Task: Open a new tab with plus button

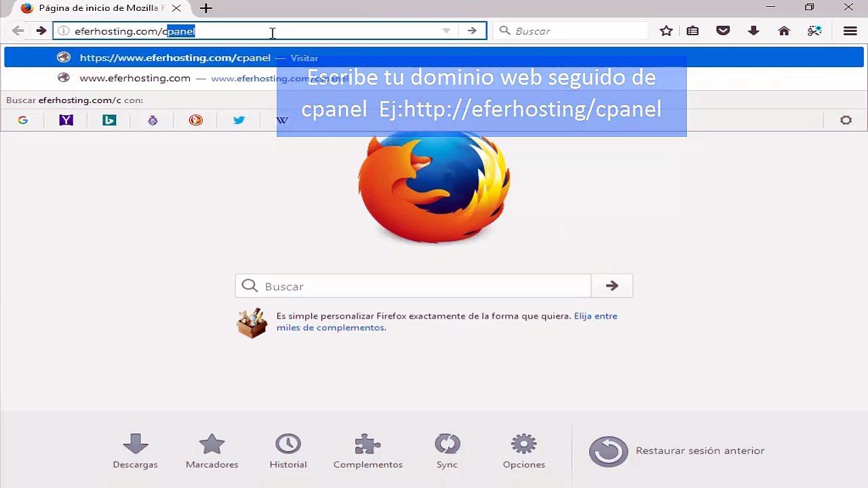Action: [x=206, y=8]
